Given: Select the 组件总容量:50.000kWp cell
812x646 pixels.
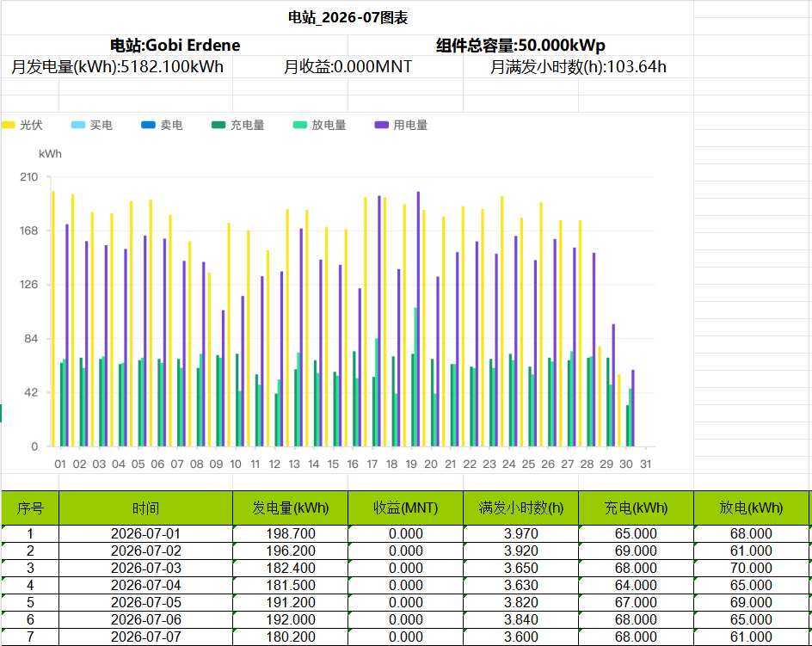Looking at the screenshot, I should click(x=520, y=45).
